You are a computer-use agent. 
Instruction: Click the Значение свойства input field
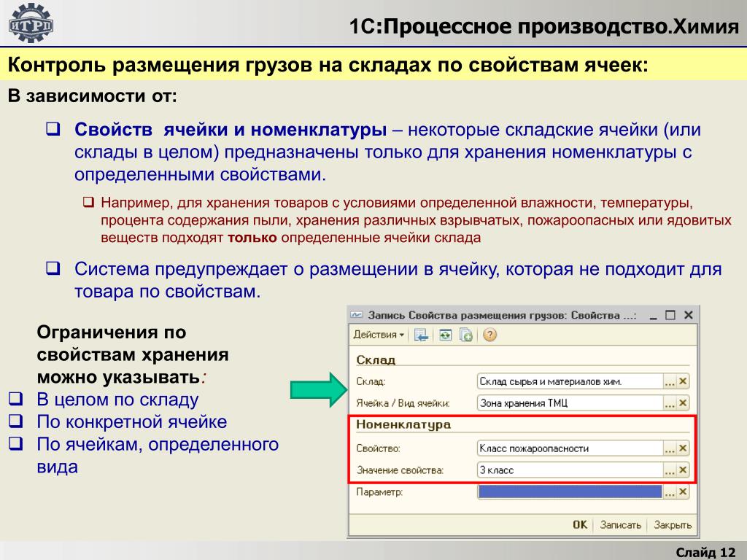[x=570, y=470]
